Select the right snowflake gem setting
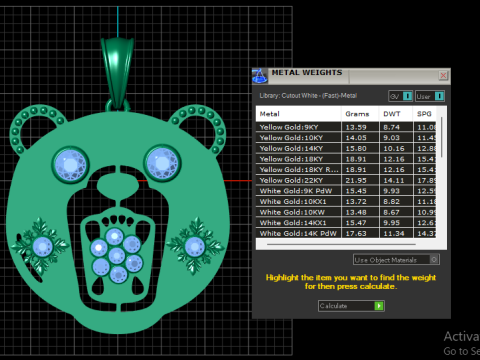Screen dimensions: 480x360 (x=195, y=246)
